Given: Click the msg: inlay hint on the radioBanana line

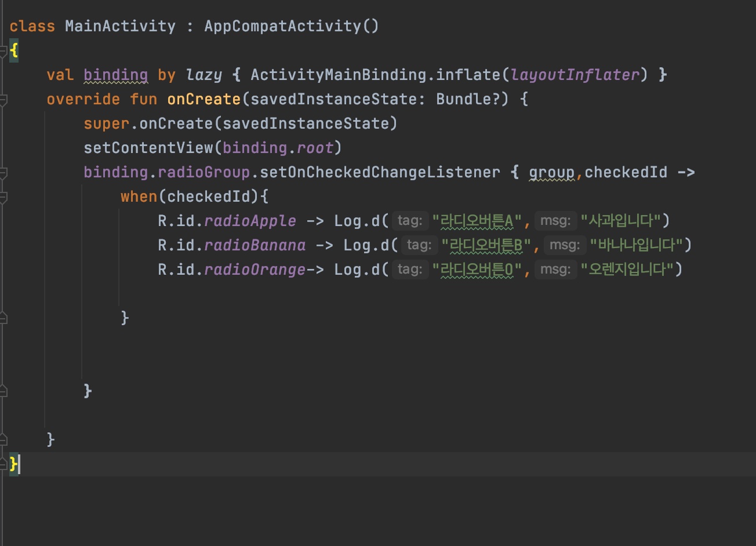Looking at the screenshot, I should pyautogui.click(x=565, y=245).
